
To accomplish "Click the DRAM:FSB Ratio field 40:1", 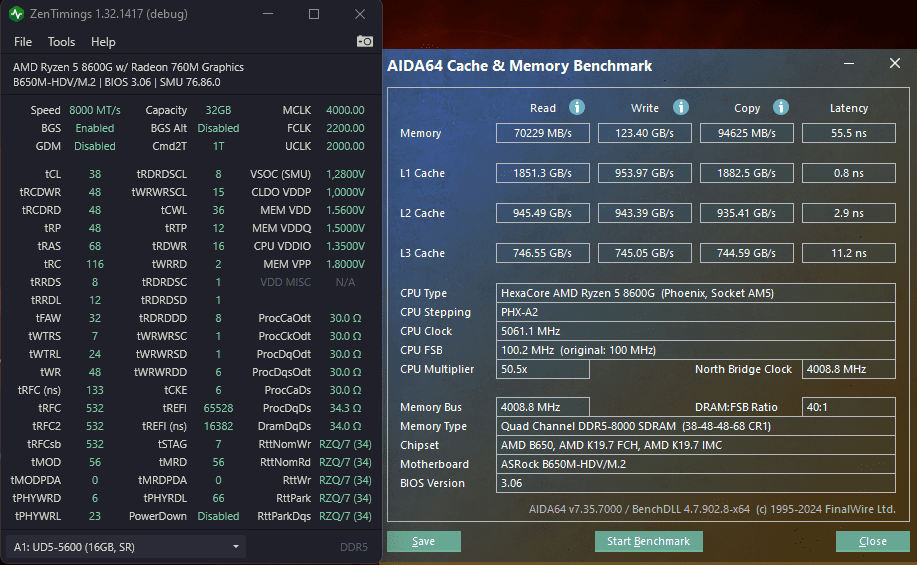I will [849, 407].
